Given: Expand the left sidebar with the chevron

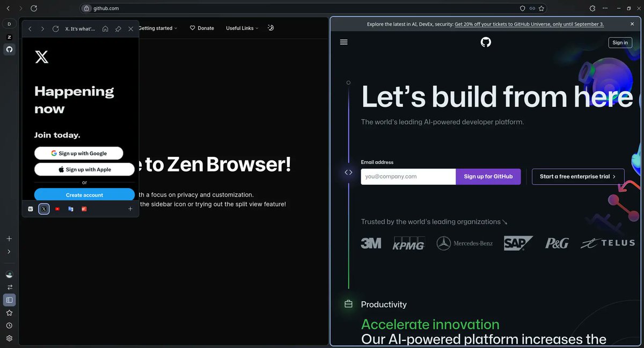Looking at the screenshot, I should tap(9, 251).
